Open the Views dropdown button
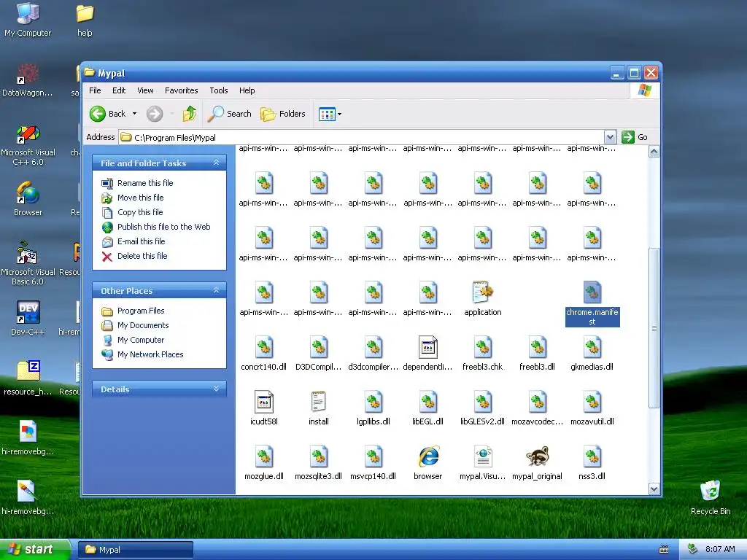This screenshot has height=560, width=747. (x=330, y=114)
